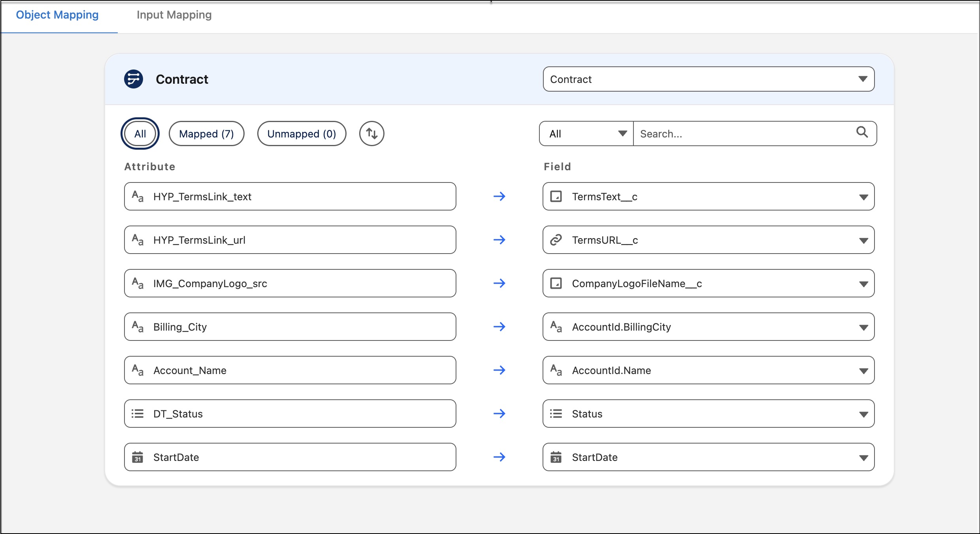
Task: Click the mapping arrow for HYP_TermsLink_url
Action: [x=499, y=240]
